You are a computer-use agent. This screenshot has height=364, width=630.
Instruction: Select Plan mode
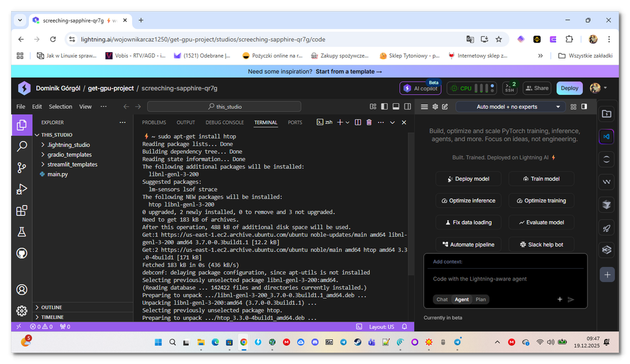[x=481, y=299]
